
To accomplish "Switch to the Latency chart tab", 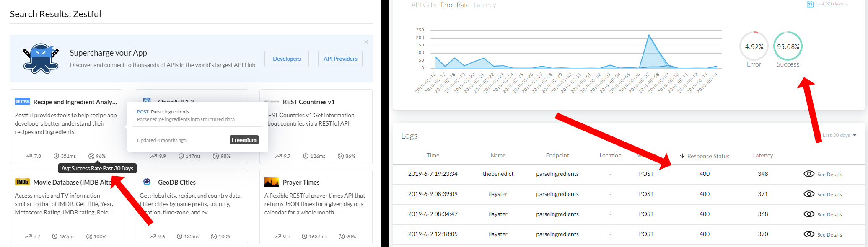I will 485,5.
